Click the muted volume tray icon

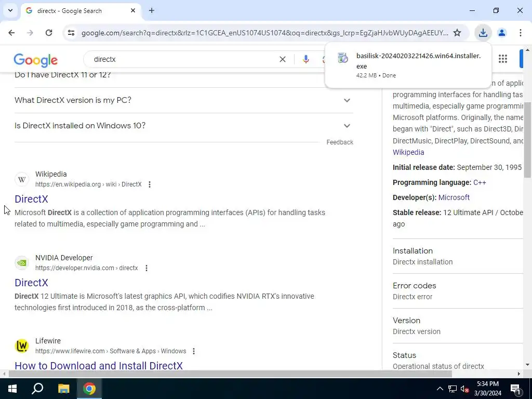coord(464,389)
